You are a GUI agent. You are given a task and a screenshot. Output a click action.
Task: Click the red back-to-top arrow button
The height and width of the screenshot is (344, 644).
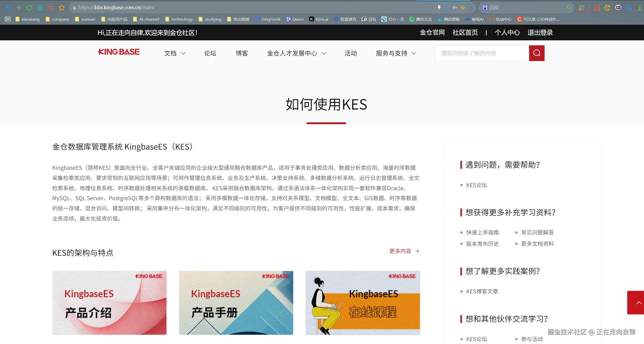(x=636, y=303)
